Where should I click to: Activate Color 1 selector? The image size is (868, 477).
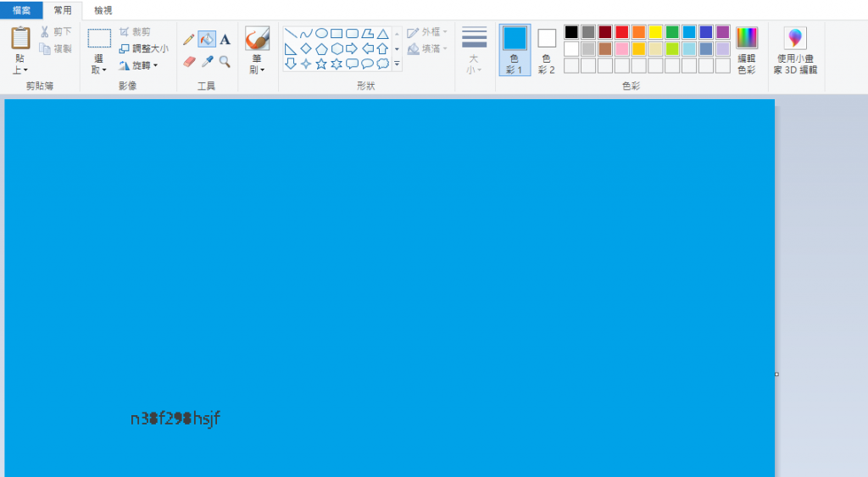point(515,50)
